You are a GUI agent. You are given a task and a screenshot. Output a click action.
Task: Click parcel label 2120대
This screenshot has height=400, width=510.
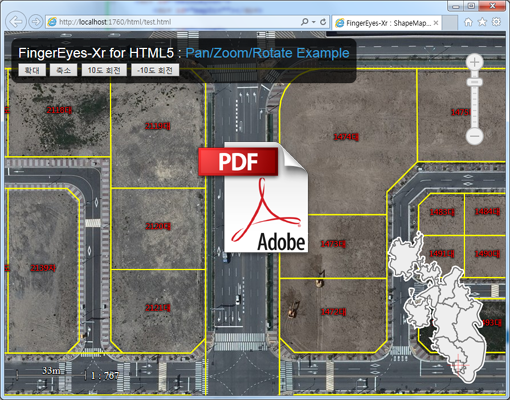158,226
